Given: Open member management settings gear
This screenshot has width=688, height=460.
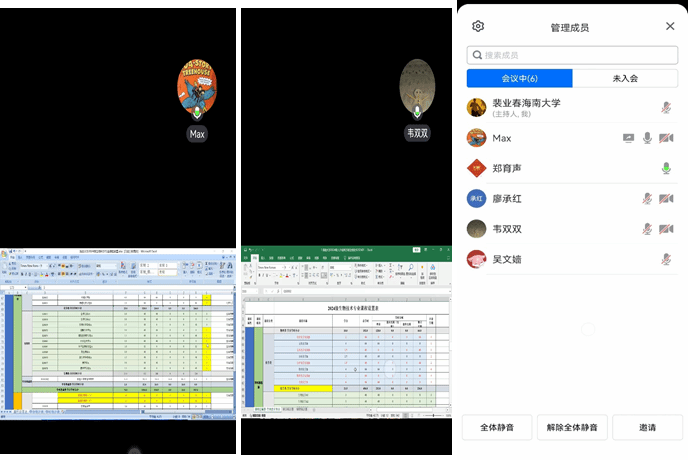Looking at the screenshot, I should (478, 27).
